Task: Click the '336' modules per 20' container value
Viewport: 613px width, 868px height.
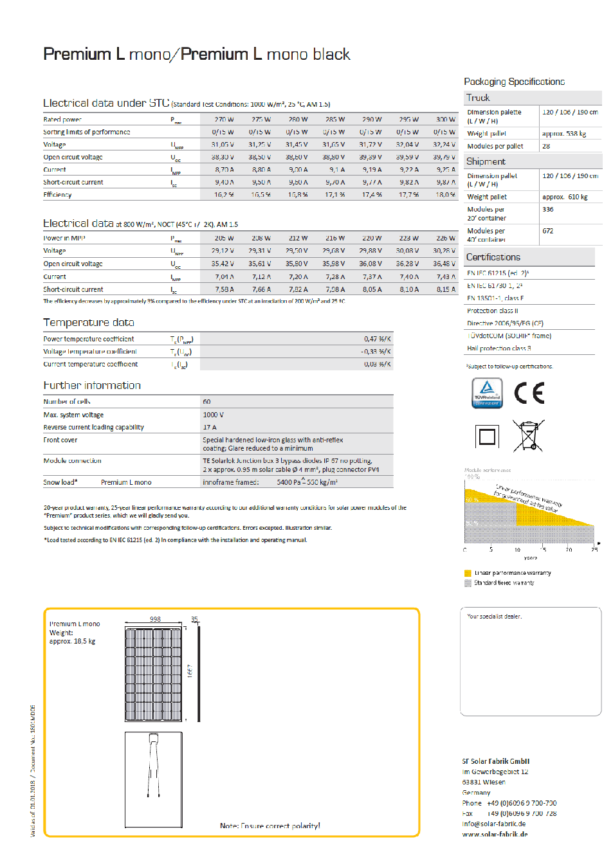Action: [548, 210]
